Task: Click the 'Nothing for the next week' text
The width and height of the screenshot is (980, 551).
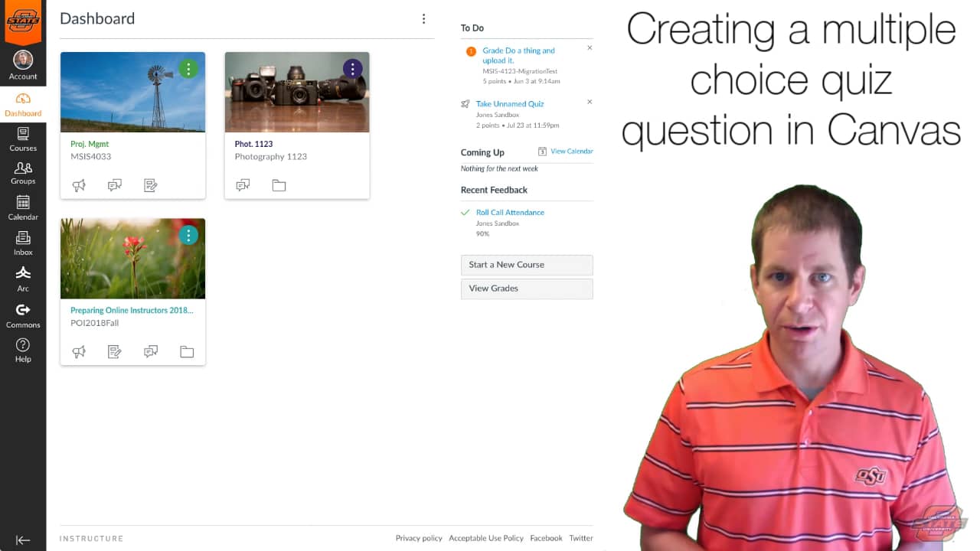Action: click(499, 168)
